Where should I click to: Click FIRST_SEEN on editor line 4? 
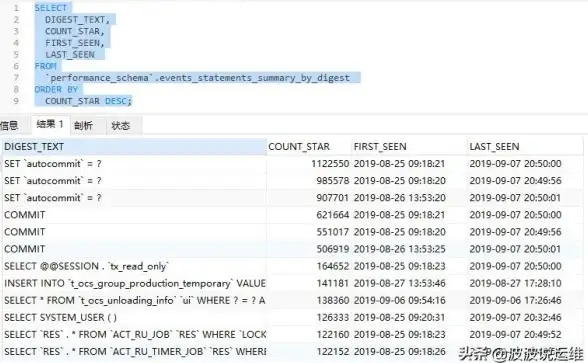73,43
